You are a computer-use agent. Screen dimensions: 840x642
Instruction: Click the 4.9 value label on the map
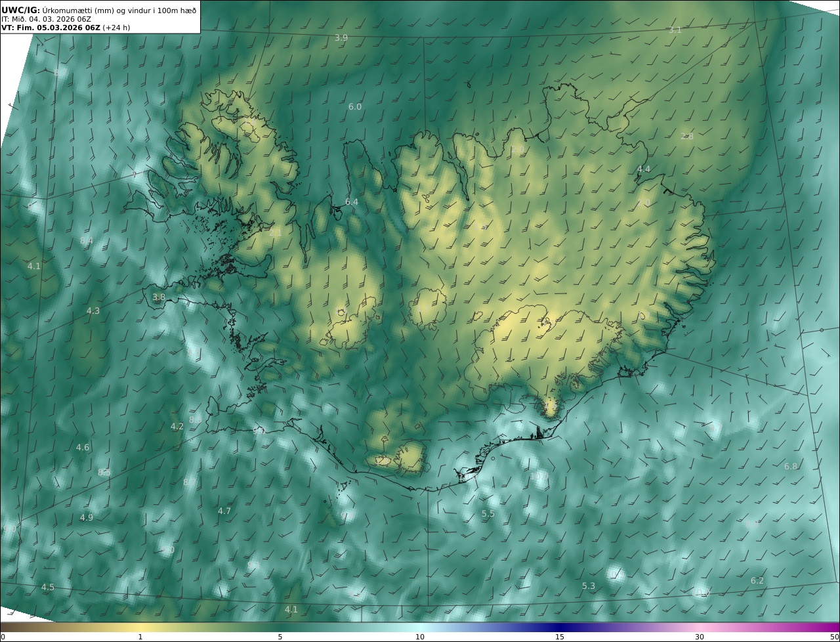coord(87,518)
